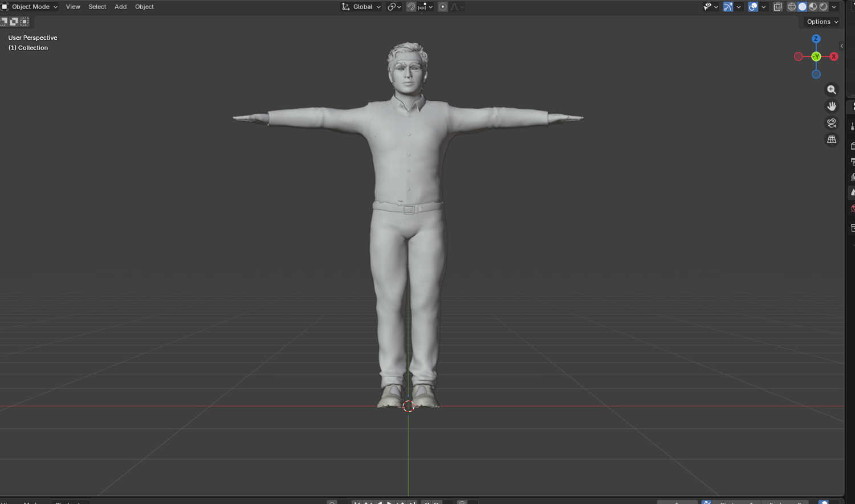
Task: Switch to wireframe viewport shading
Action: tap(792, 7)
